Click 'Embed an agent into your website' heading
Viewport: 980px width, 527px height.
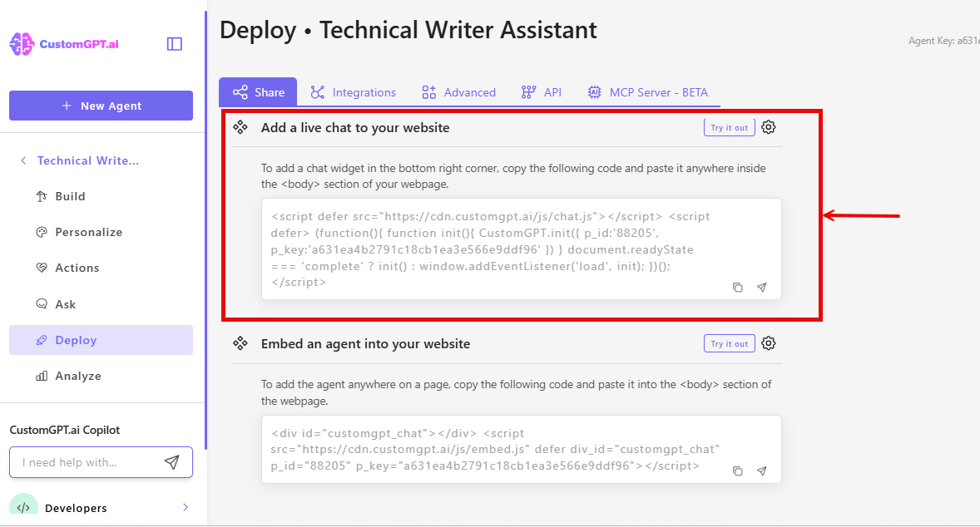(365, 343)
